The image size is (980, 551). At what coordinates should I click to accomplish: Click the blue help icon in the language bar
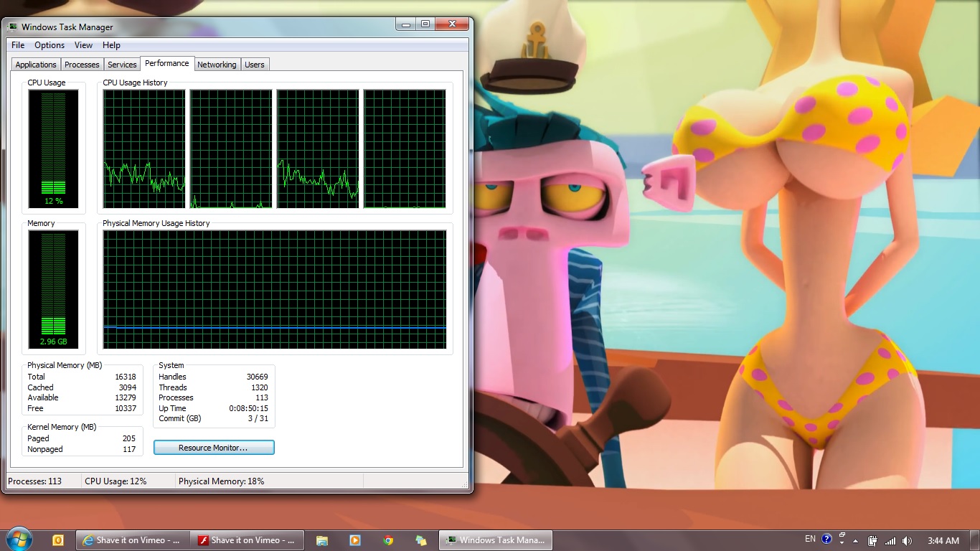826,539
